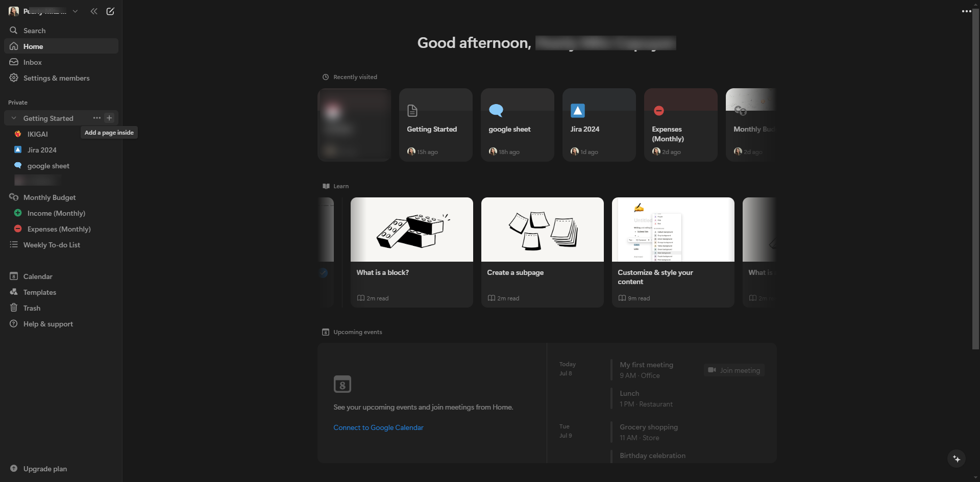Click large calendar icon in Upcoming events
The image size is (980, 482).
click(342, 385)
